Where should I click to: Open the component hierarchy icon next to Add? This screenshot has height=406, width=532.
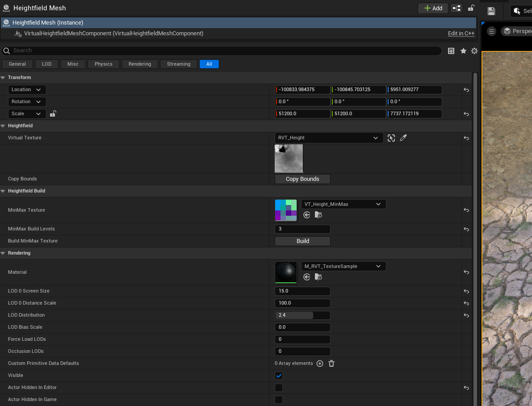[456, 8]
